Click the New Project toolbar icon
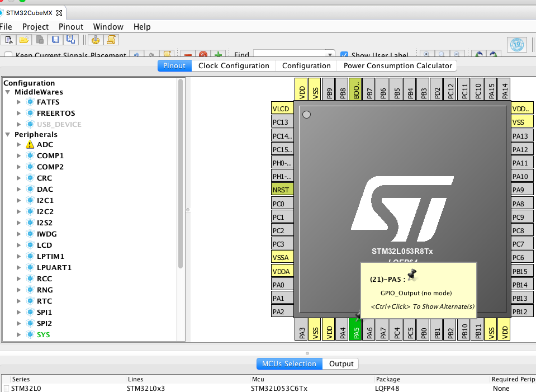 point(8,40)
